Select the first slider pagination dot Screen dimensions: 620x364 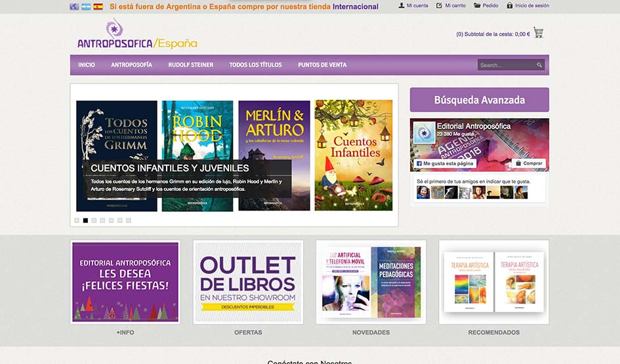[x=77, y=220]
